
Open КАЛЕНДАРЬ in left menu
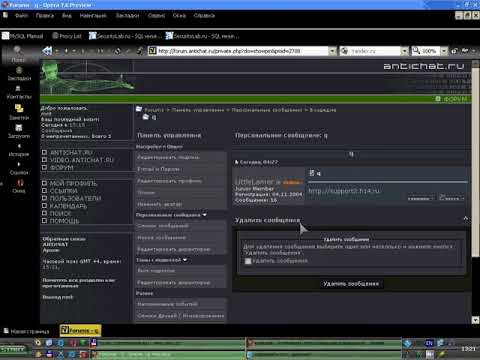tap(68, 206)
